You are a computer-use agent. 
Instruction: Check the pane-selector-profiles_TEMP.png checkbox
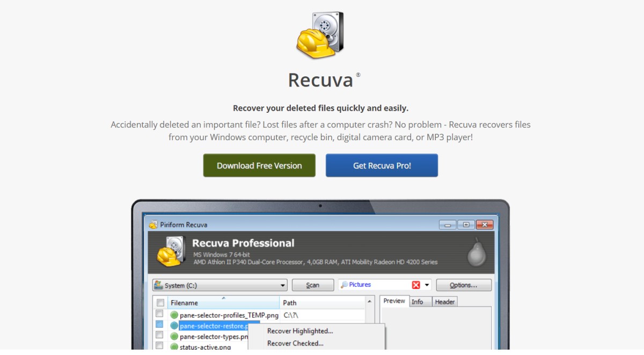pyautogui.click(x=159, y=314)
